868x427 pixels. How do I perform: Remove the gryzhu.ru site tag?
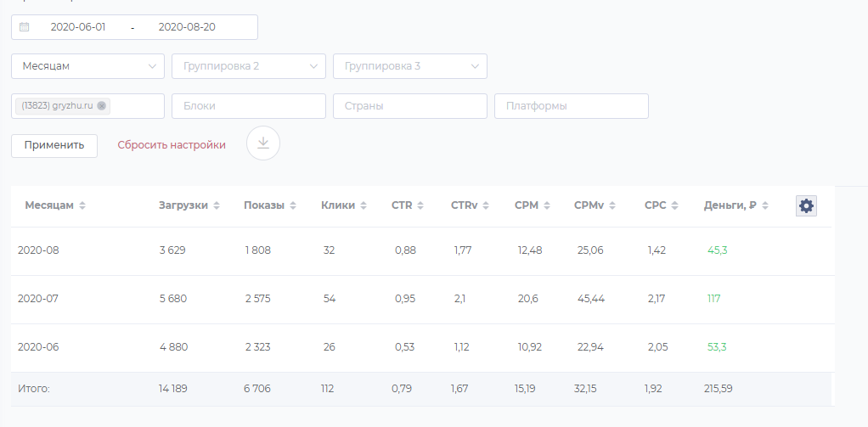(x=102, y=106)
